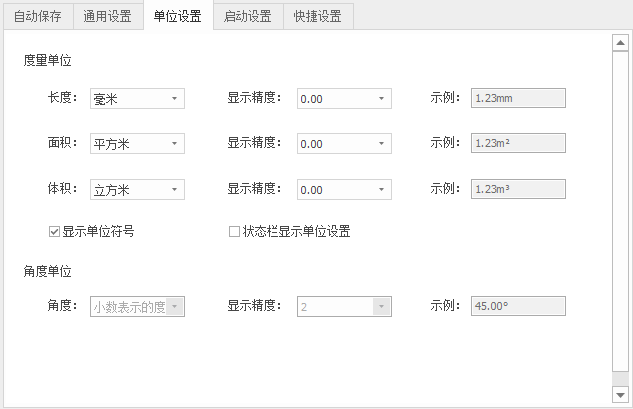Click the 长度 示例 field showing 1.23mm
Viewport: 633px width, 409px height.
tap(519, 98)
